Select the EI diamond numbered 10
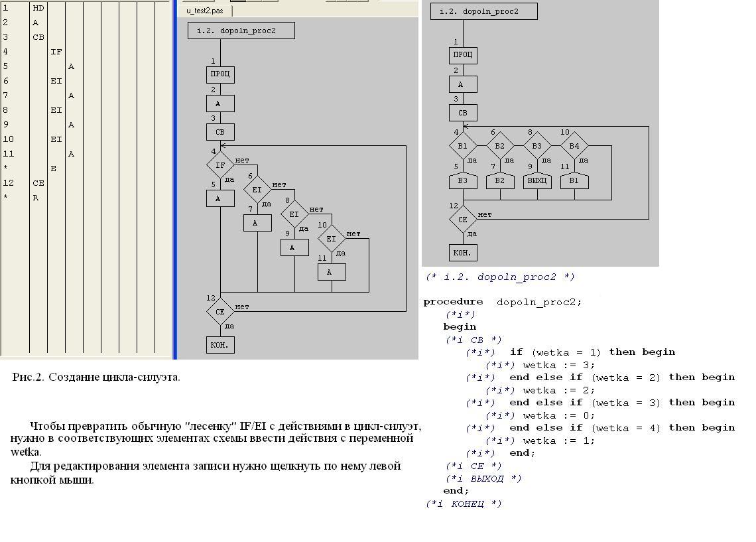The height and width of the screenshot is (542, 756). click(x=332, y=239)
